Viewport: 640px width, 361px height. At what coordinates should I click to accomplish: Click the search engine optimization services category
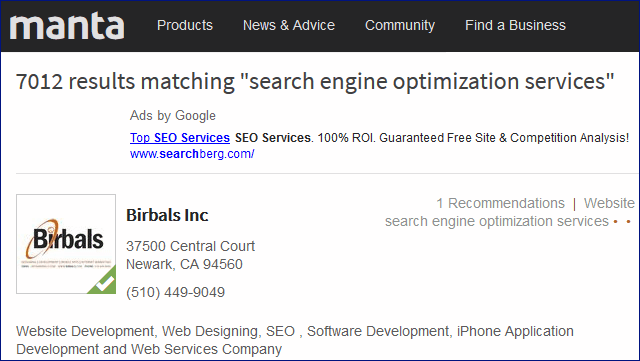[497, 221]
